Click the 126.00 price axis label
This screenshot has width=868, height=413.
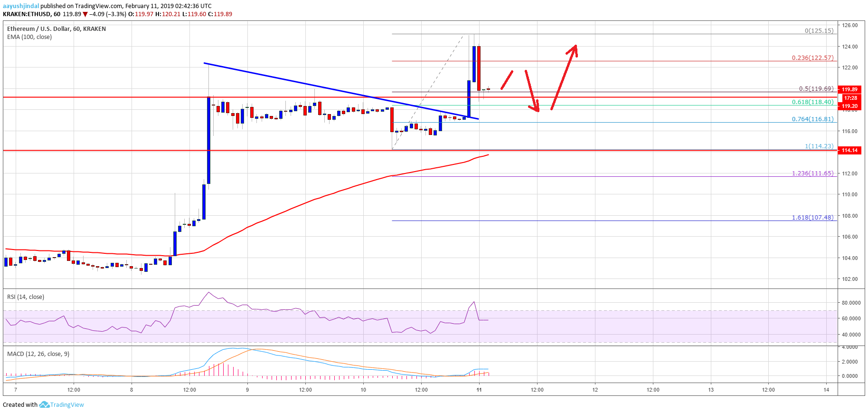pos(850,26)
